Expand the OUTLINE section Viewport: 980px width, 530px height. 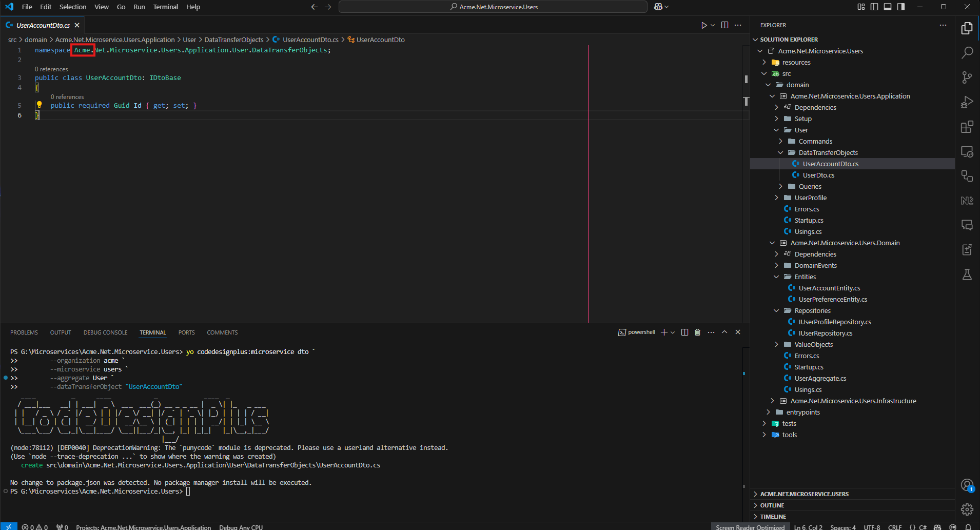click(x=852, y=505)
